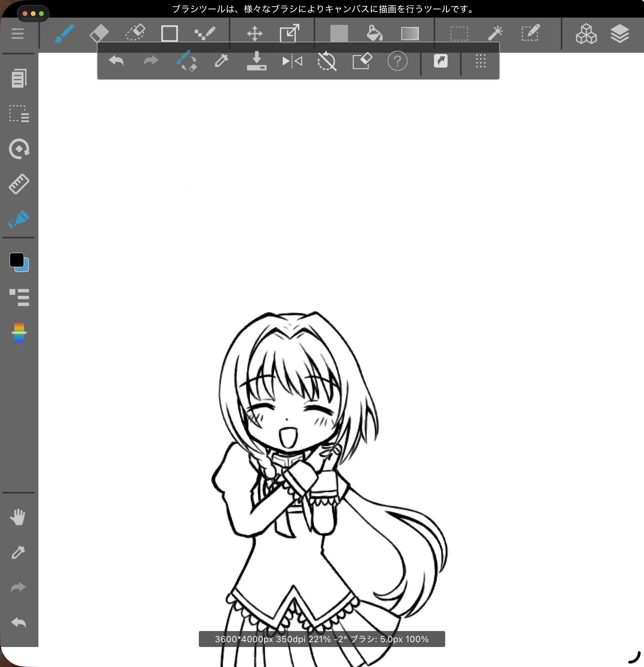Viewport: 644px width, 667px height.
Task: Choose the Bucket fill tool
Action: 374,34
